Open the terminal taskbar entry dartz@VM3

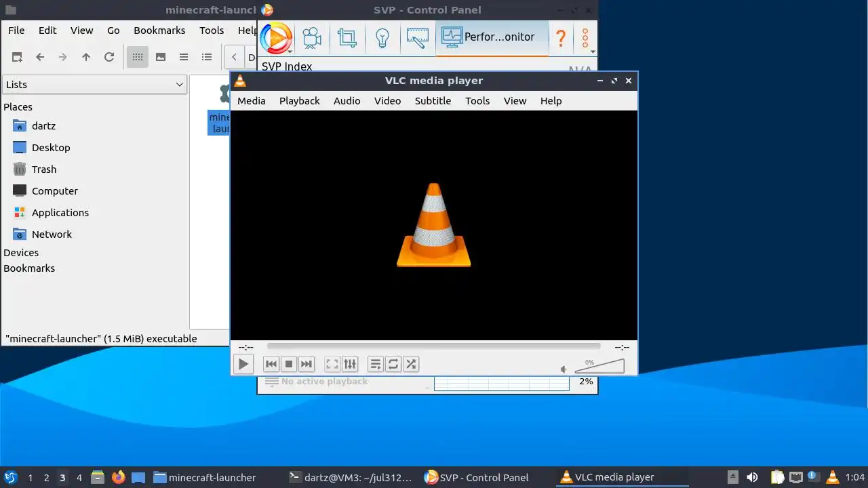pyautogui.click(x=350, y=477)
